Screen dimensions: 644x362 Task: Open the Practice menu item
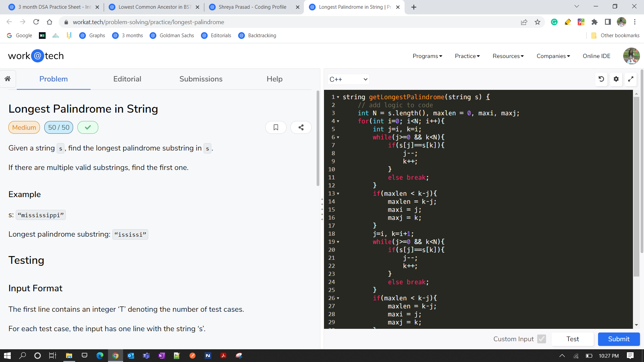(467, 56)
